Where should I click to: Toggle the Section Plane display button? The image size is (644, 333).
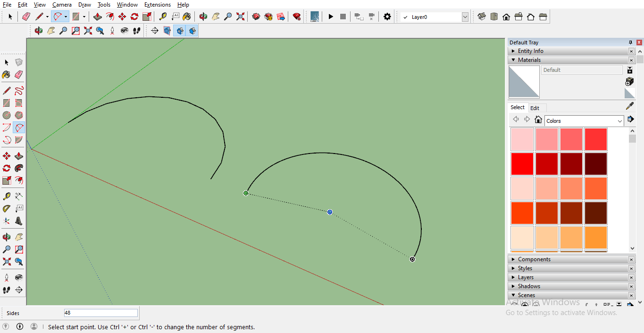point(167,31)
